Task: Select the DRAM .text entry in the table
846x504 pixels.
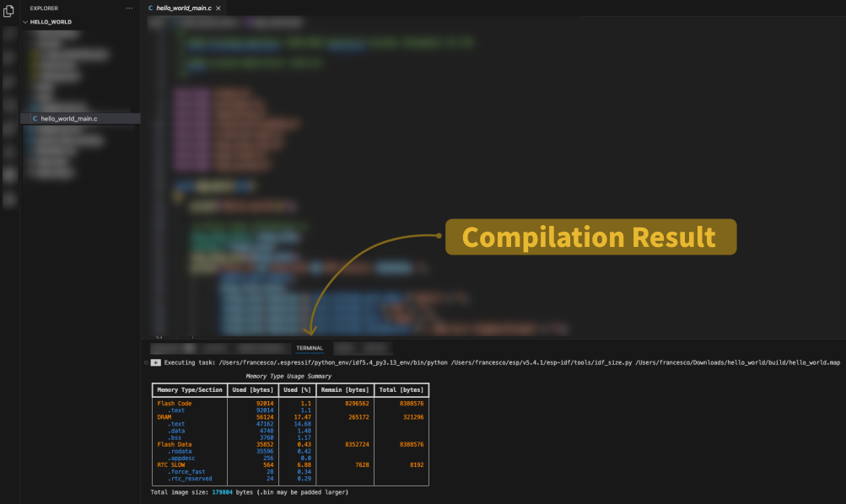Action: tap(175, 423)
